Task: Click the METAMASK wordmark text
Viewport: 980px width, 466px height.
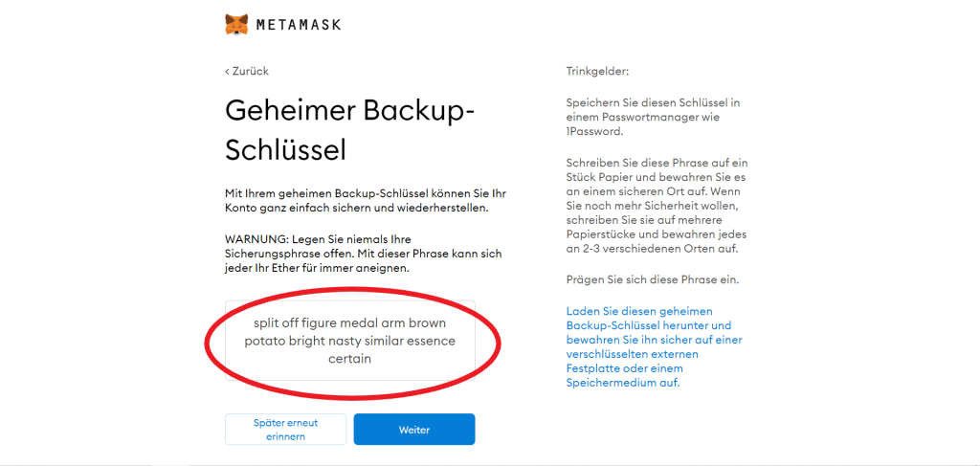Action: (x=298, y=25)
